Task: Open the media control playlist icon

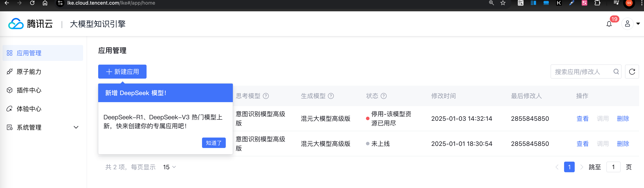Action: pyautogui.click(x=616, y=3)
